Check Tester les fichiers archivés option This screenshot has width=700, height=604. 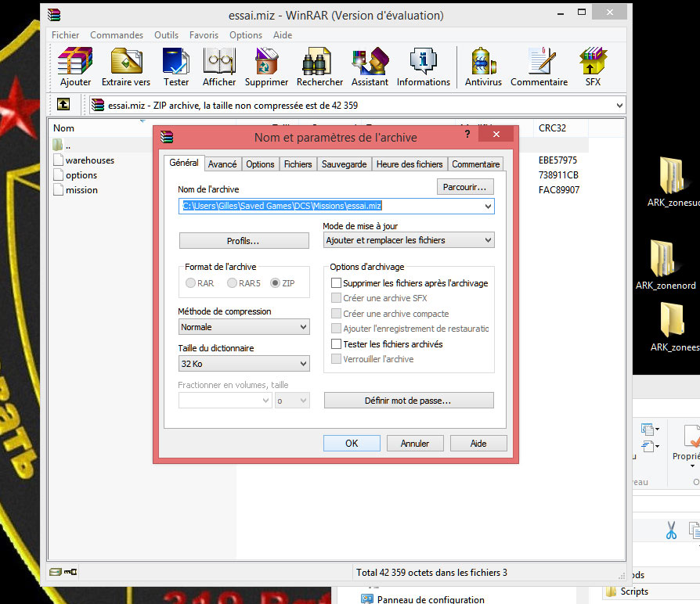(337, 344)
